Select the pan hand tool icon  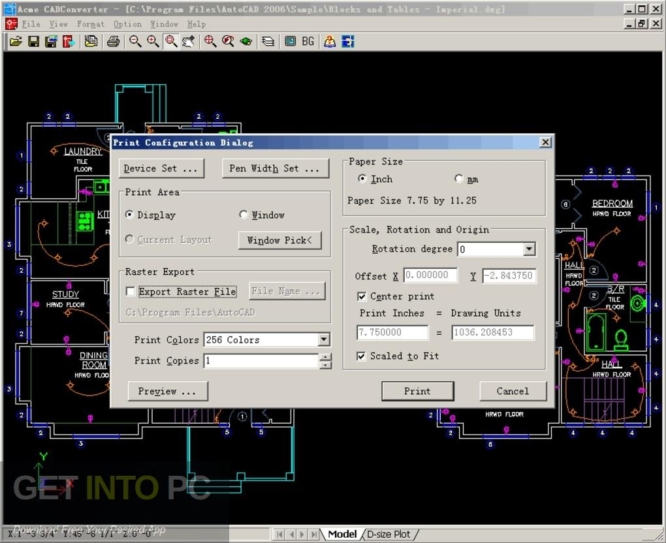189,42
